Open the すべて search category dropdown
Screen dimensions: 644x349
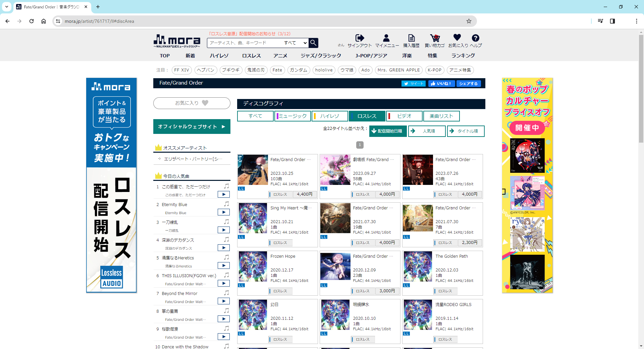295,43
